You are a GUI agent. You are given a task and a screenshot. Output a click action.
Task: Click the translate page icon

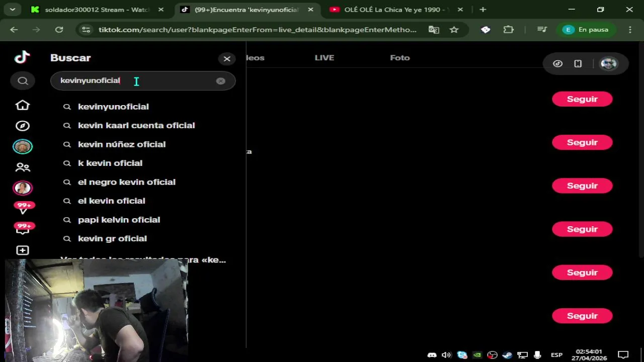point(434,30)
